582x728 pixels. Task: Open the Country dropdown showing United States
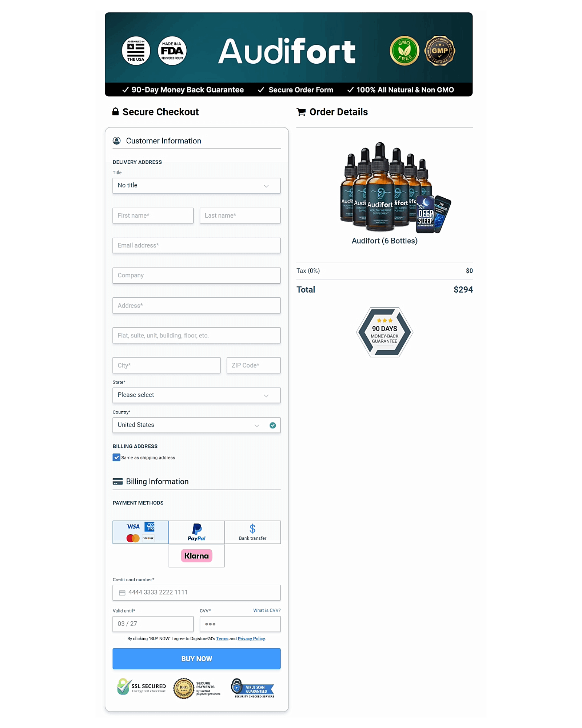[x=189, y=425]
